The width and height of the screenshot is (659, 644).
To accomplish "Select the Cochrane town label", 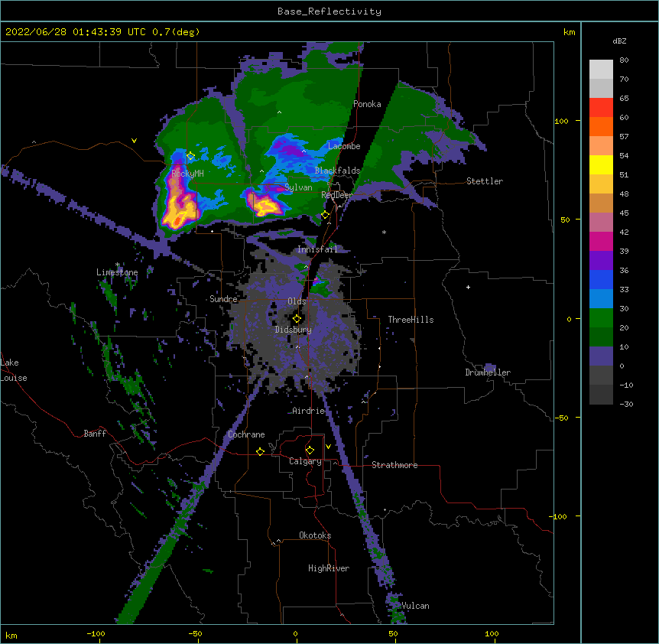I will pyautogui.click(x=246, y=434).
